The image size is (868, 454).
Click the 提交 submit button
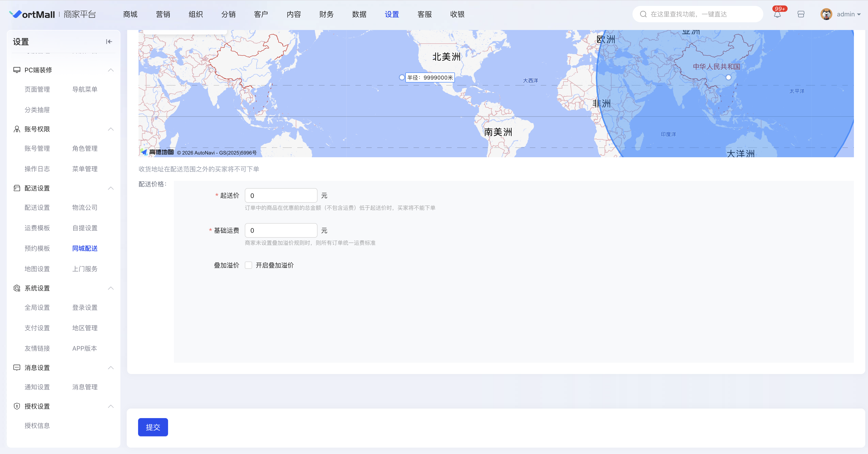point(153,427)
